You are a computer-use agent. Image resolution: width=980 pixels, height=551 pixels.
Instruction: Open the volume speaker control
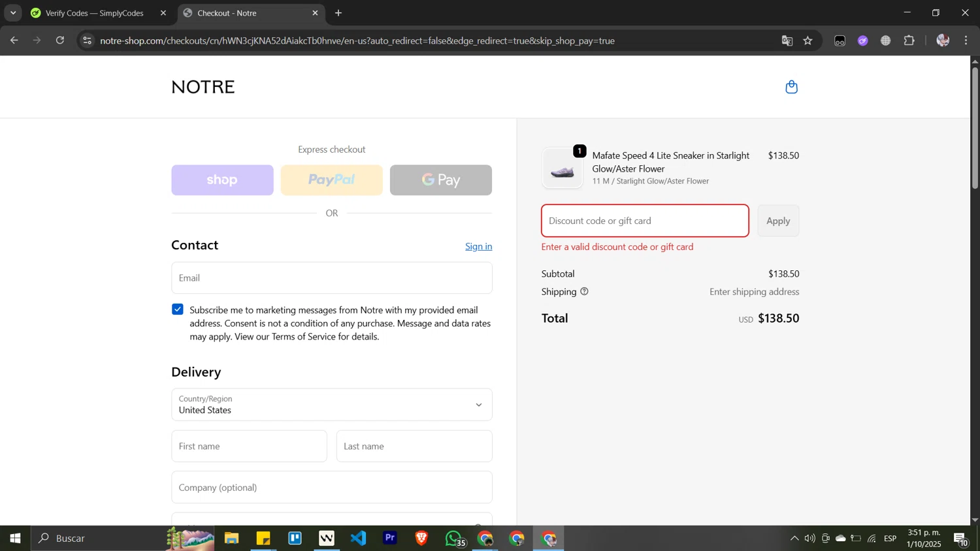(810, 539)
